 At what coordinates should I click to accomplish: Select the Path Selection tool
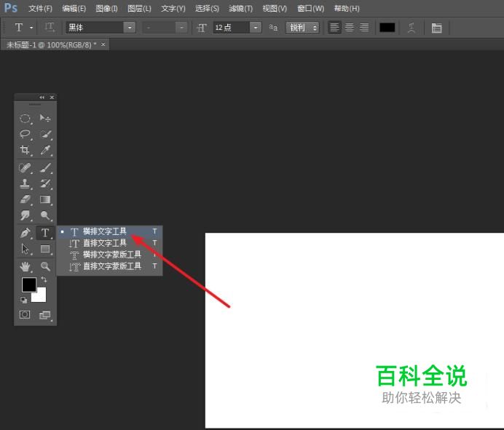tap(25, 249)
